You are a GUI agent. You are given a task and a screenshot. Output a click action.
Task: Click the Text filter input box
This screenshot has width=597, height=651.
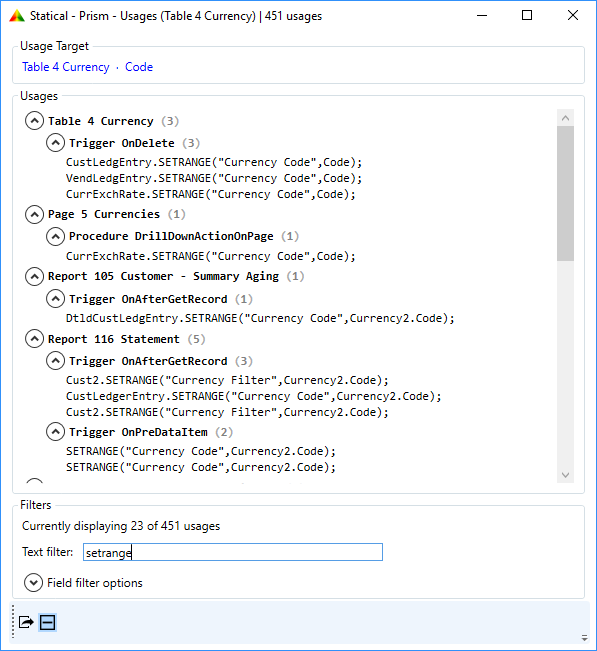(x=233, y=552)
